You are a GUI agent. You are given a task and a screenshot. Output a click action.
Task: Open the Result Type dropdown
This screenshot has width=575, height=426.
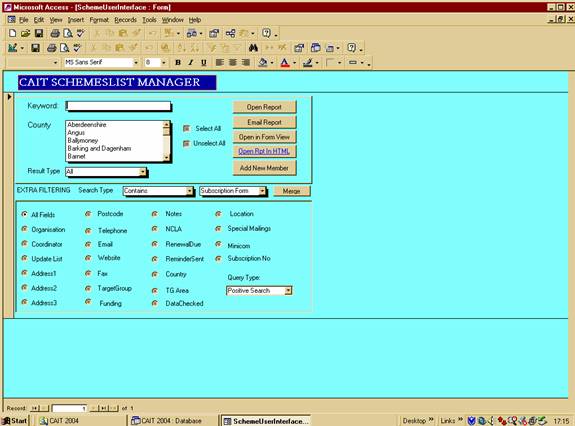143,172
